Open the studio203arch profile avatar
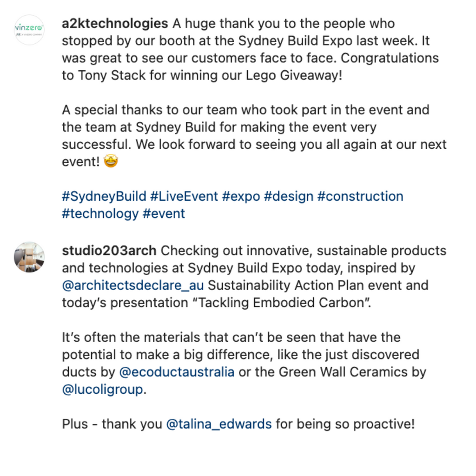The image size is (476, 476). [x=29, y=257]
